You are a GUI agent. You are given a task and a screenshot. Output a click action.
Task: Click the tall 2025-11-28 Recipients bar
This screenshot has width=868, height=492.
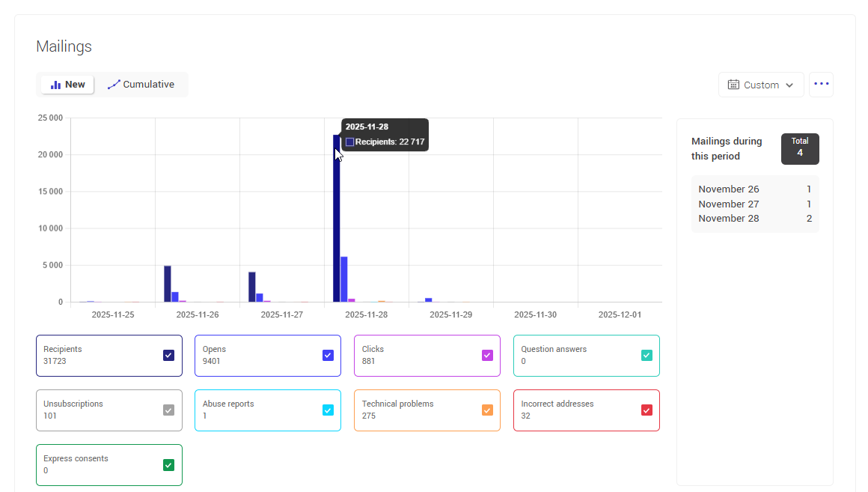(x=337, y=225)
